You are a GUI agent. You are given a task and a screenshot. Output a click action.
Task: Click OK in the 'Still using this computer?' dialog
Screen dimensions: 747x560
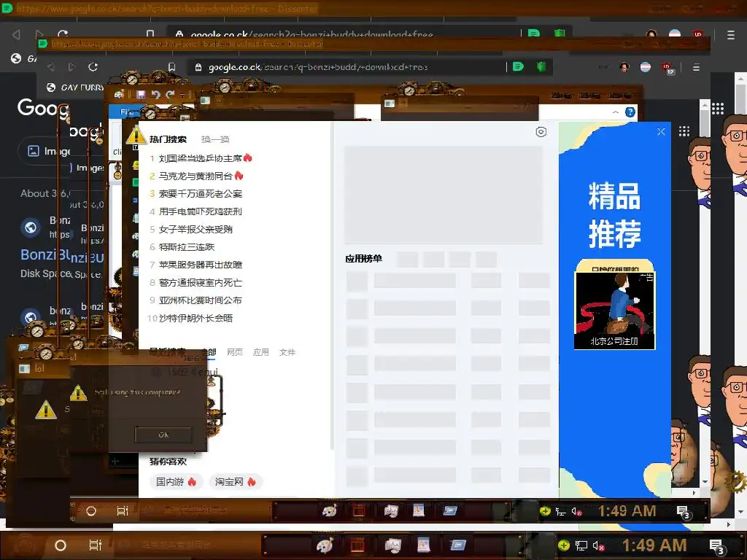tap(163, 435)
